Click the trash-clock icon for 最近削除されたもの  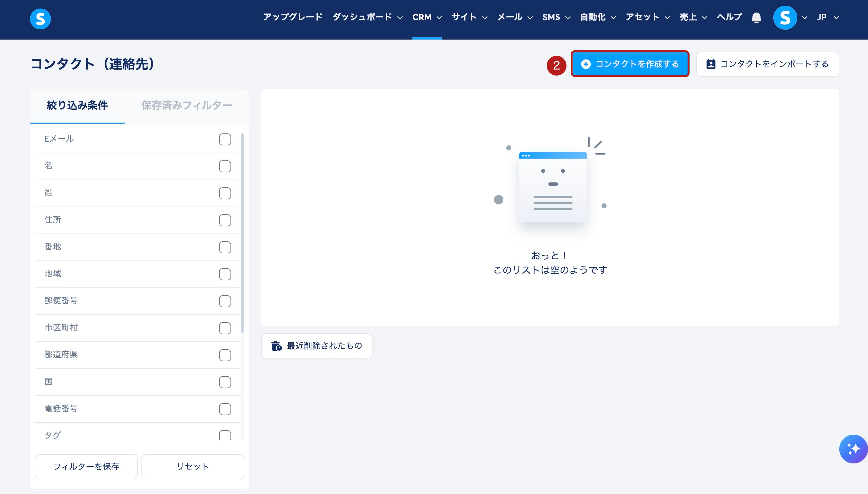pyautogui.click(x=276, y=346)
